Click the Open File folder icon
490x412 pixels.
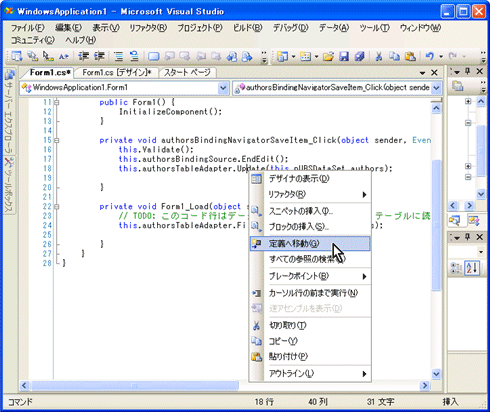point(328,56)
